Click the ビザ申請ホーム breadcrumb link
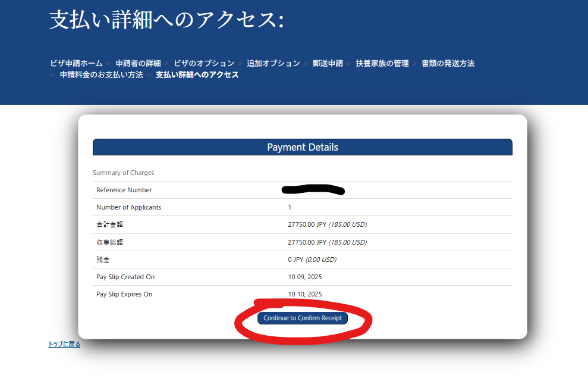 (76, 63)
